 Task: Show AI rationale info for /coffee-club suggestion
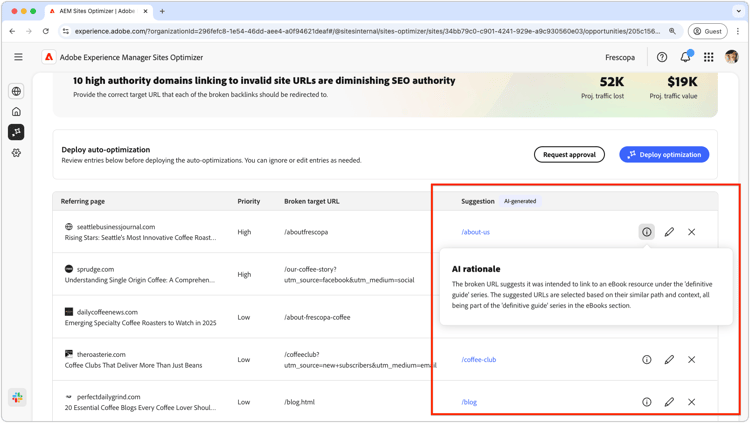(647, 359)
